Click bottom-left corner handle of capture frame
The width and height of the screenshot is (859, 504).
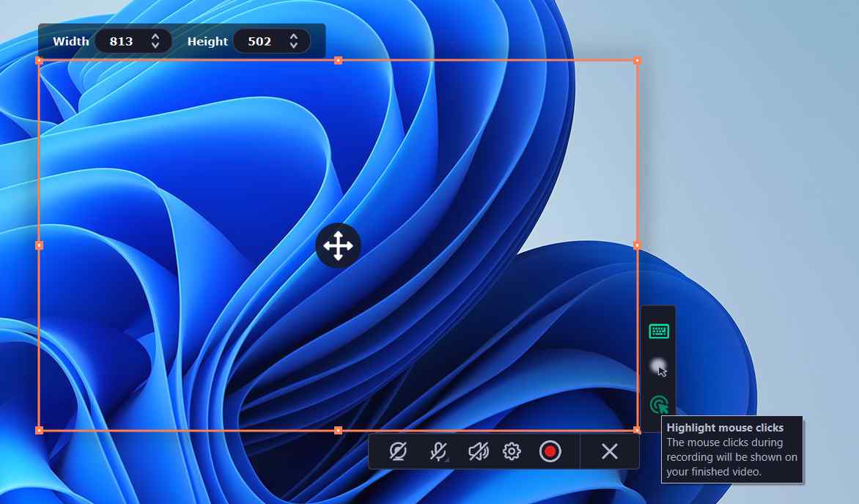[39, 430]
